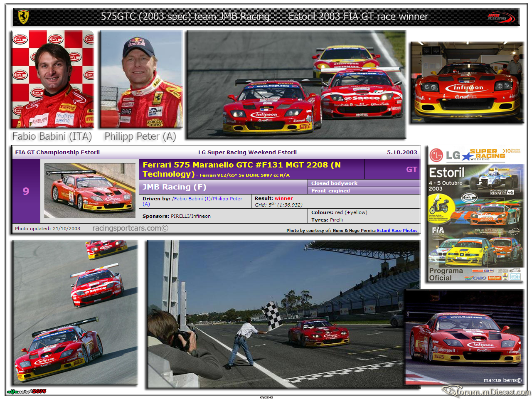The height and width of the screenshot is (399, 532).
Task: Click 'Photo updated: 21/10/2003' text
Action: point(47,229)
